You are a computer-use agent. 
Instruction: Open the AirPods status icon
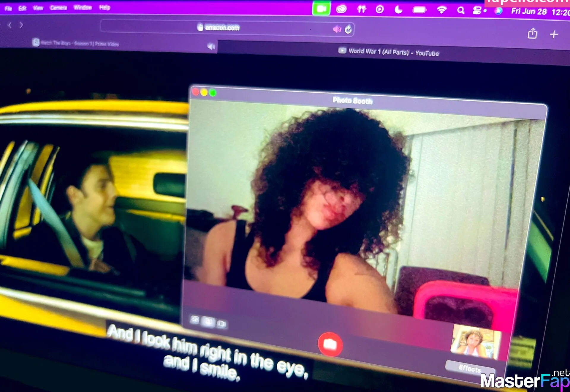tap(361, 10)
